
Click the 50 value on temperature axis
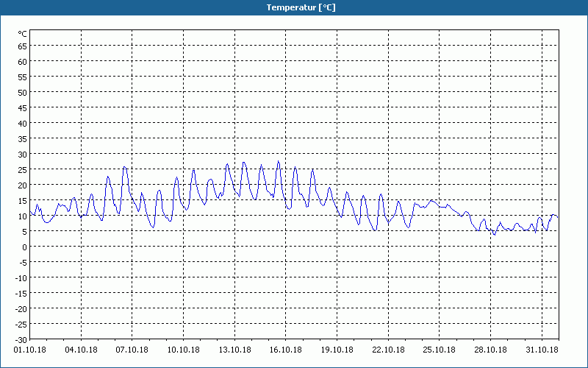(23, 92)
